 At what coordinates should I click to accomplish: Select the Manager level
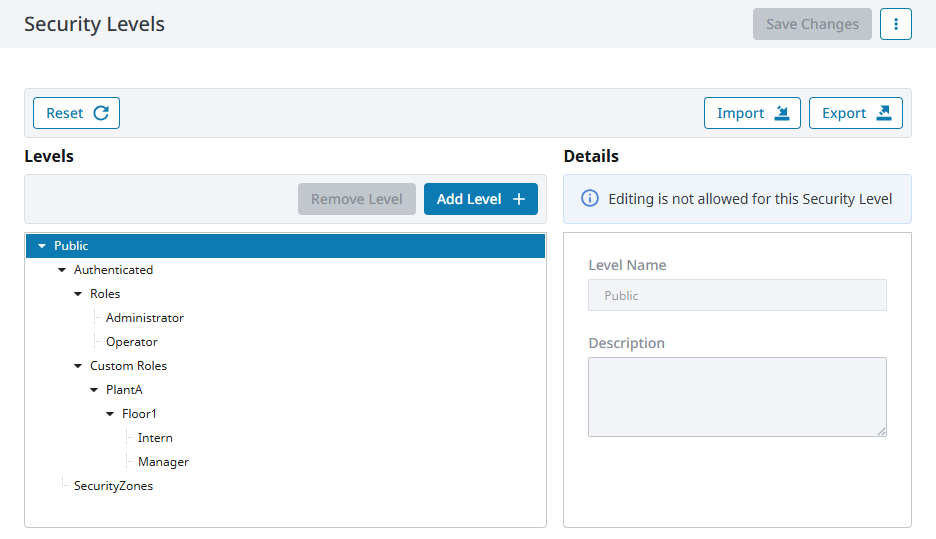163,462
